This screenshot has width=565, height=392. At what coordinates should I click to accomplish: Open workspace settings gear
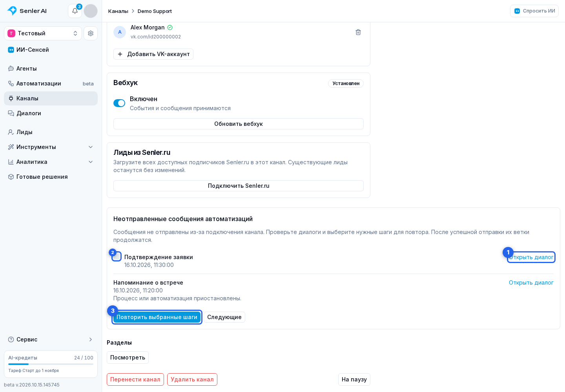(x=91, y=33)
